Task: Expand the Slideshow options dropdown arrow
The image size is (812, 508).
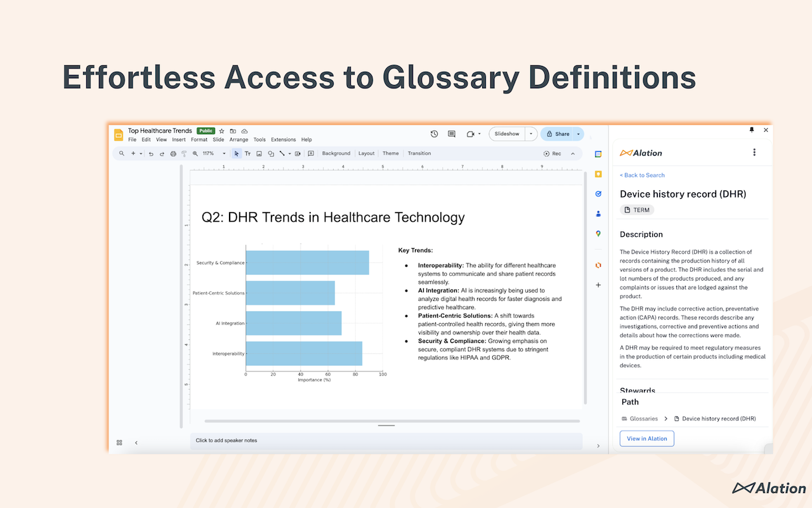Action: coord(531,134)
